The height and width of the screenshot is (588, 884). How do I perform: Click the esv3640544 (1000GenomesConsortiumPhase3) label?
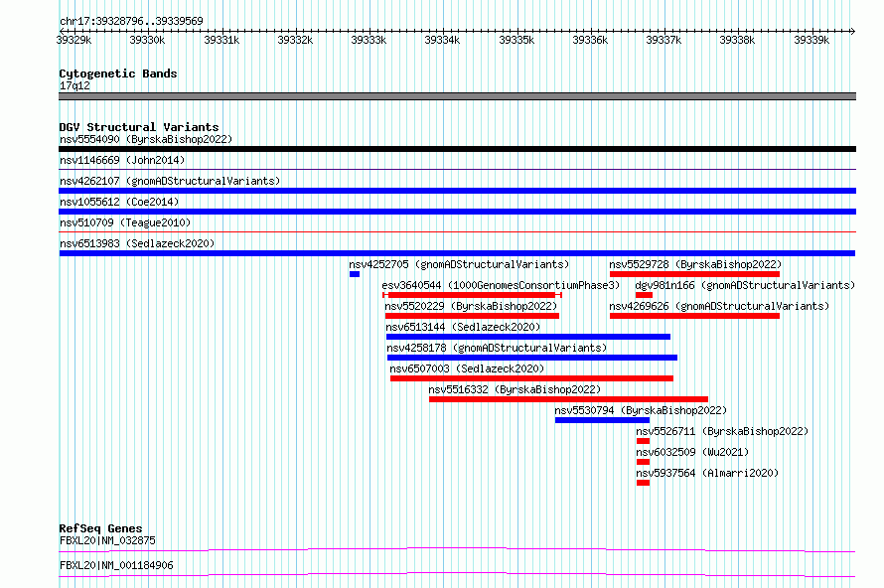tap(501, 285)
